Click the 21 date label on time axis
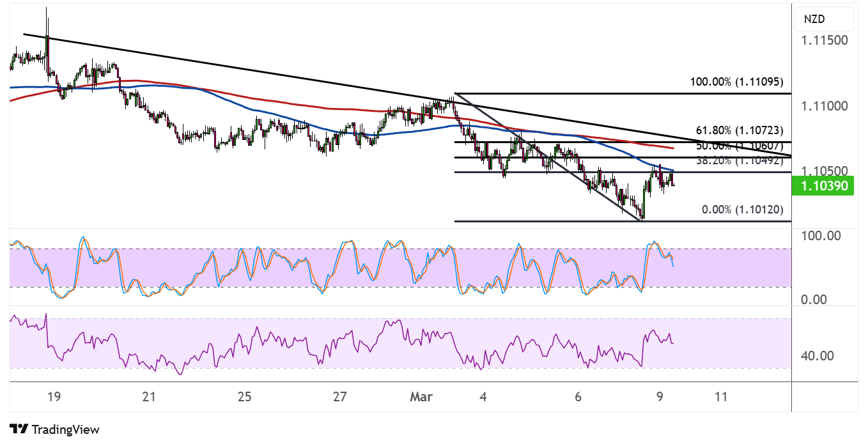868x446 pixels. (149, 397)
